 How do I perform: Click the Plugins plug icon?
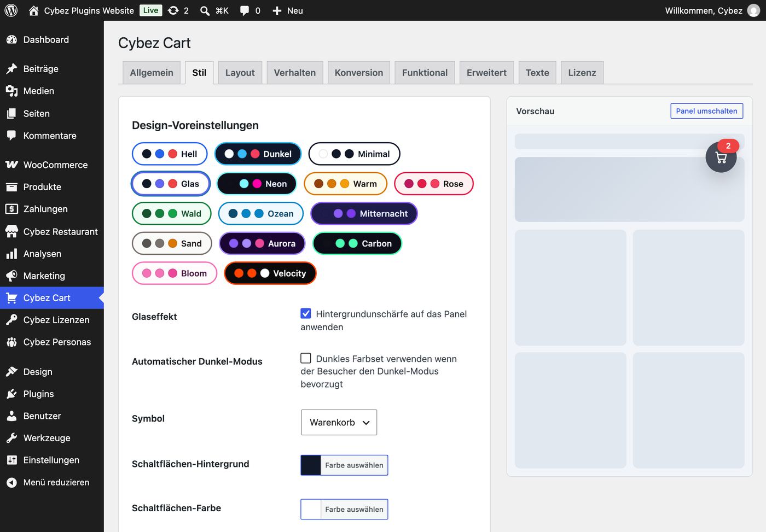coord(11,394)
